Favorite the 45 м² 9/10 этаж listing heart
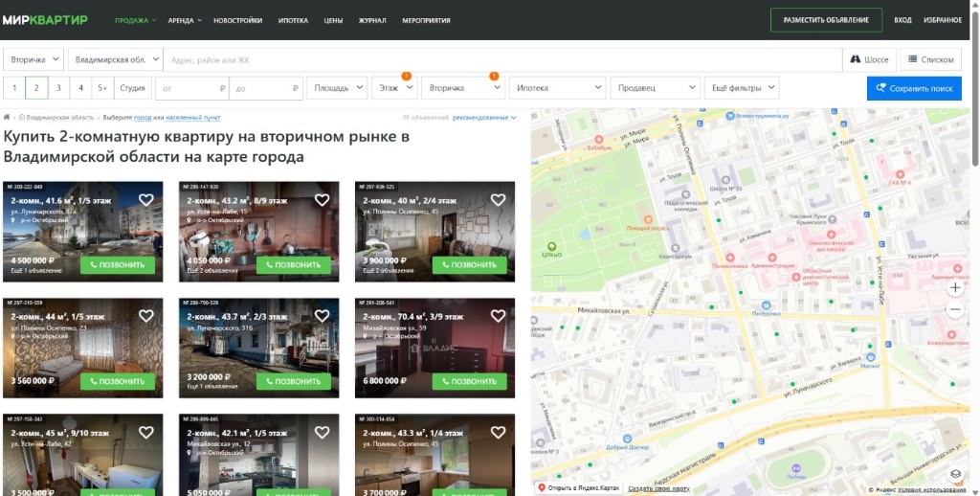 pyautogui.click(x=146, y=432)
